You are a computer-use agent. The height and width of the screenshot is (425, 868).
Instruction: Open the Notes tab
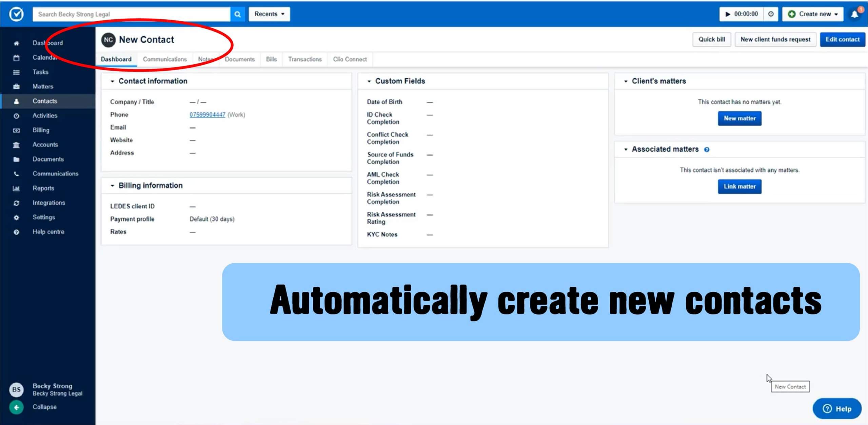pyautogui.click(x=206, y=59)
